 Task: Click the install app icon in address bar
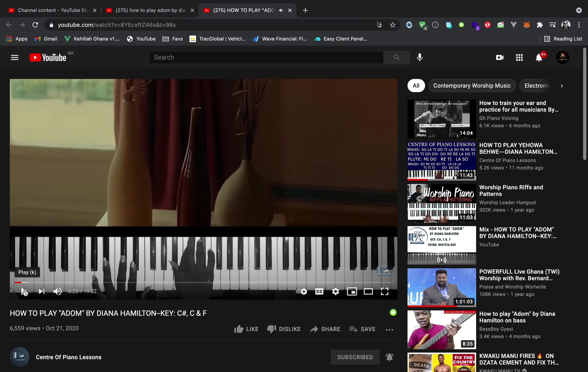pos(379,25)
